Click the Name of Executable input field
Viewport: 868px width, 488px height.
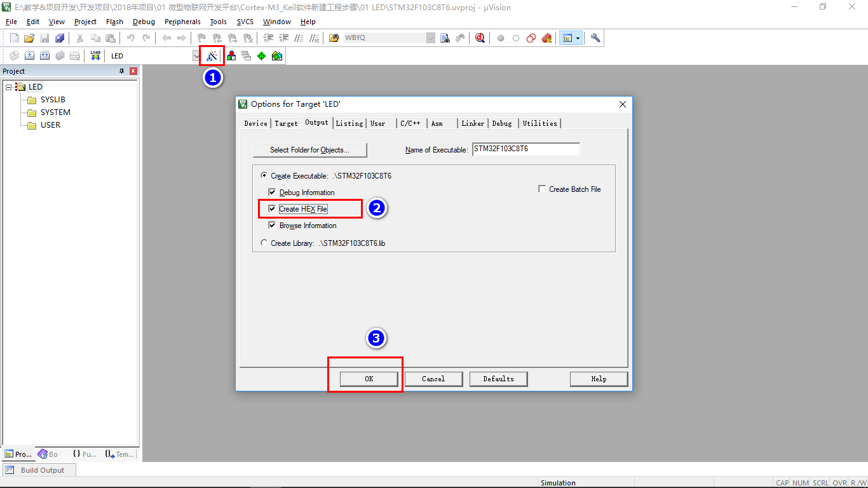coord(526,149)
